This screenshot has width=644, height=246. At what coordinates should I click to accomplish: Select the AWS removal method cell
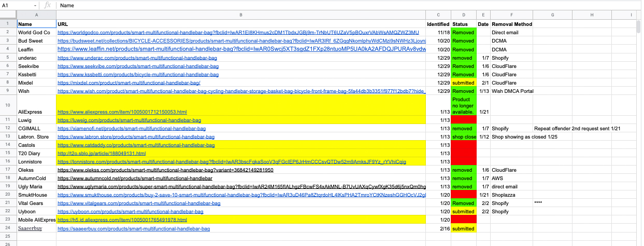point(511,179)
